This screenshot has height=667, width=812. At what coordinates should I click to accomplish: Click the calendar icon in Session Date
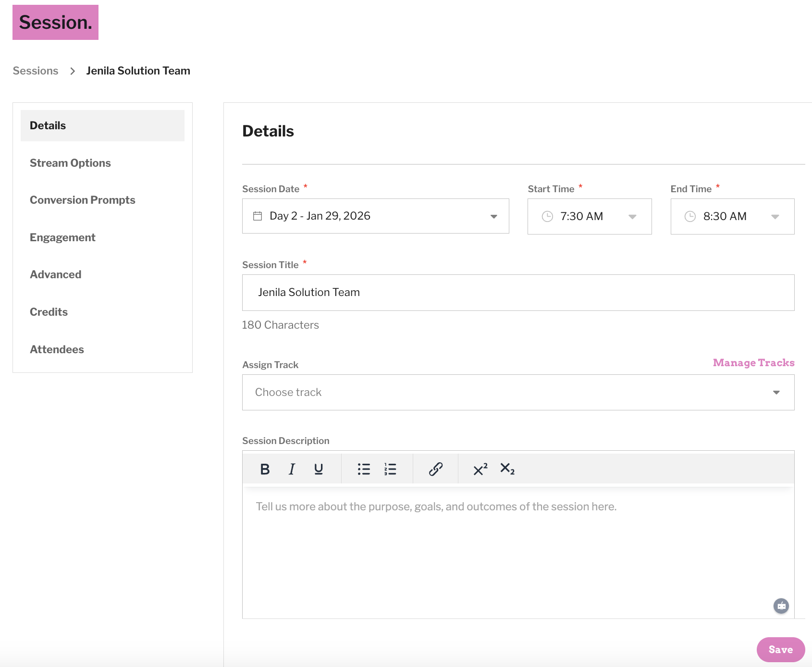coord(258,216)
